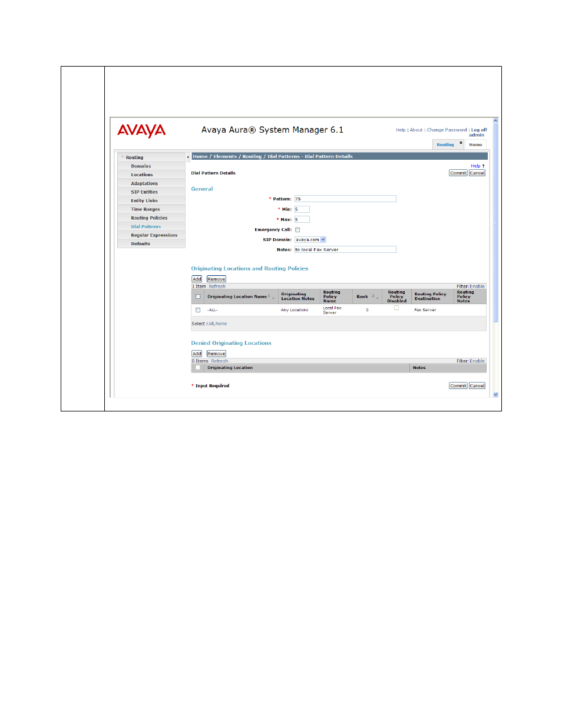The height and width of the screenshot is (728, 562).
Task: Toggle the Emergency Call checkbox
Action: [297, 230]
